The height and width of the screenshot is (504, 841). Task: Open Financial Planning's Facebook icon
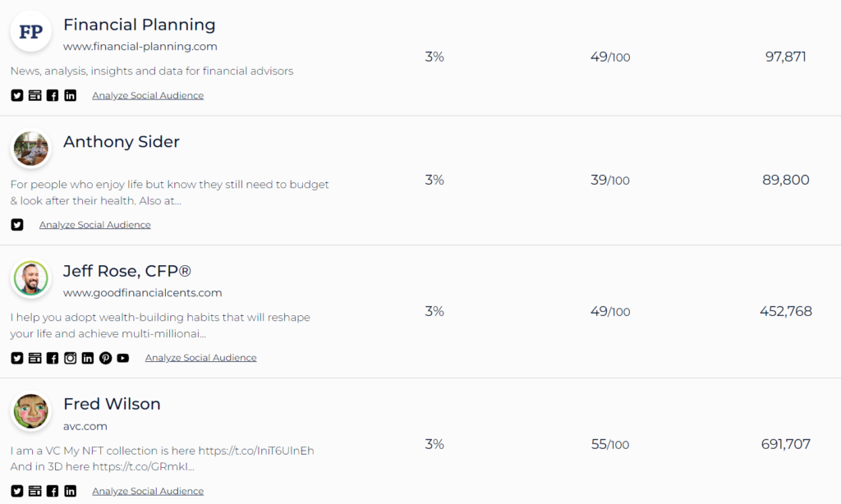53,95
